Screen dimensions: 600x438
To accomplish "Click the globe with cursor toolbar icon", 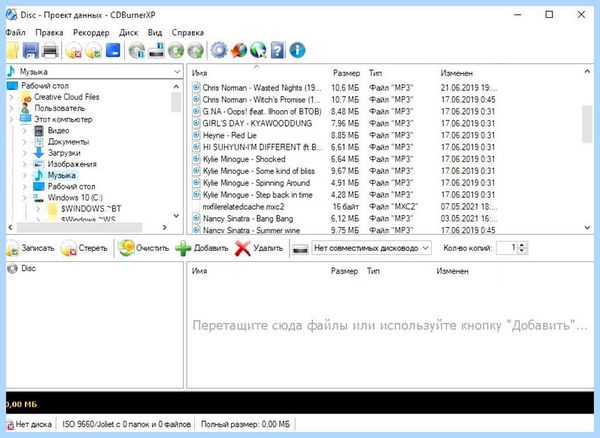I will click(x=258, y=50).
